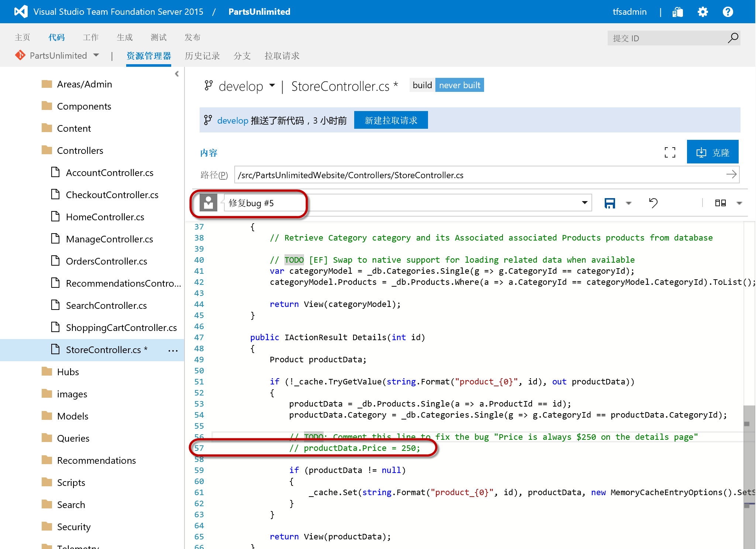Collapse the file tree pane chevron
The image size is (756, 549).
(177, 74)
